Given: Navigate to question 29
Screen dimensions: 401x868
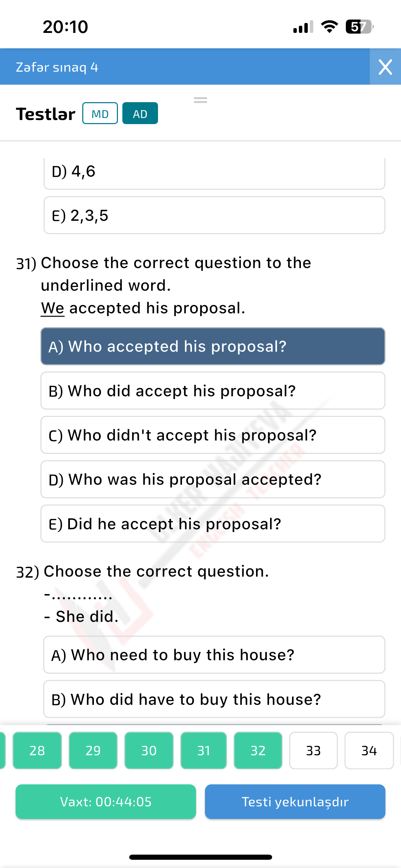Looking at the screenshot, I should pyautogui.click(x=93, y=751).
